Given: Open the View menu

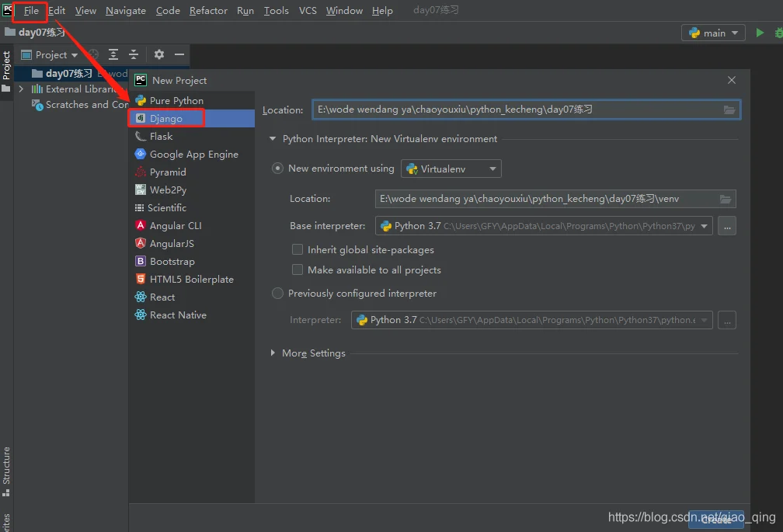Looking at the screenshot, I should [x=86, y=10].
